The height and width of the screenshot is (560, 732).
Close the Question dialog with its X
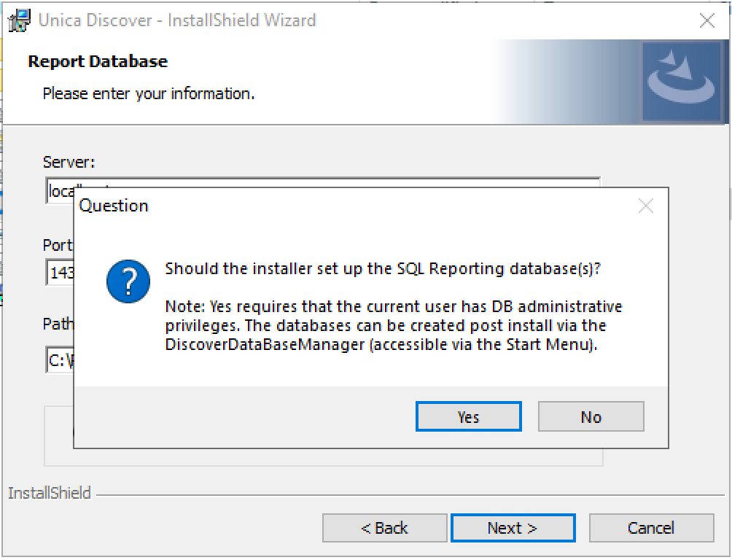point(645,206)
